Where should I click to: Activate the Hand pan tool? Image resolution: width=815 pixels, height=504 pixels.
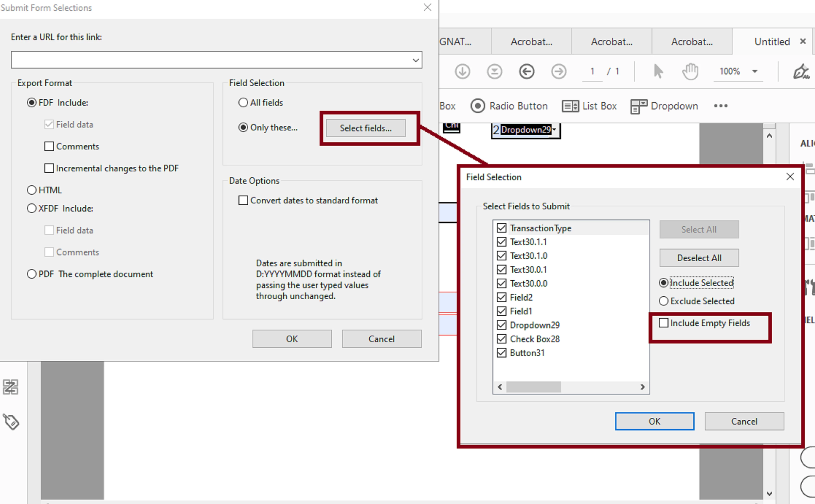[690, 71]
